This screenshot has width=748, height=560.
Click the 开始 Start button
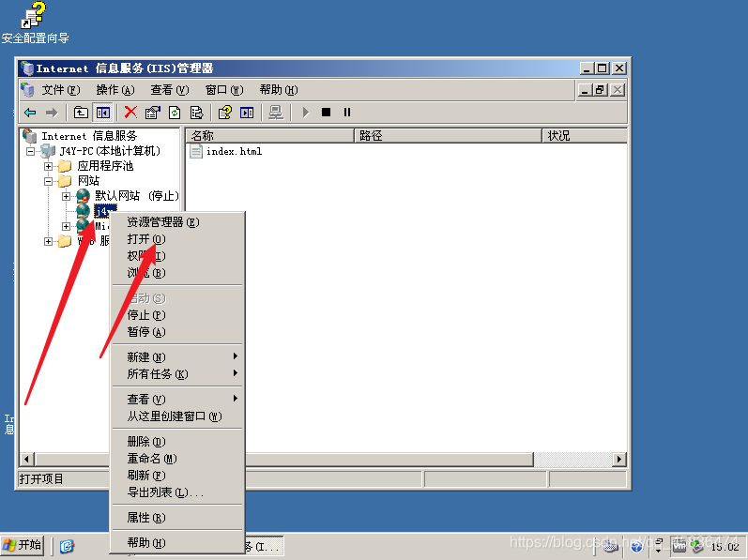click(x=23, y=545)
